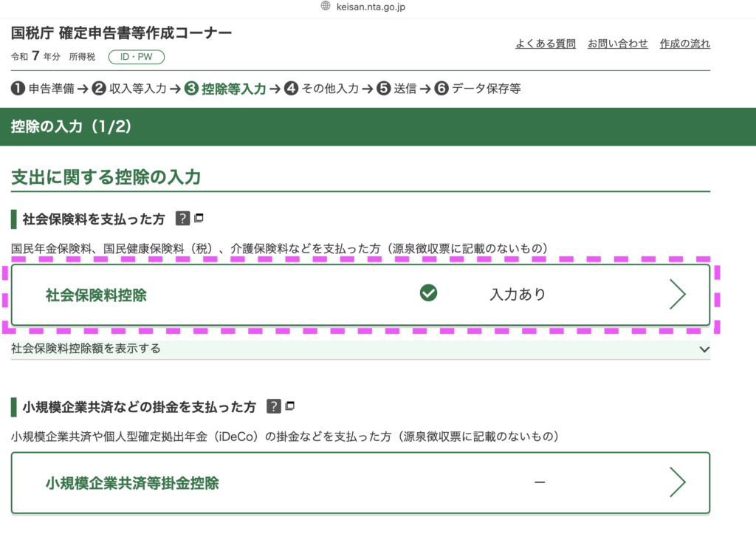Expand 社会保険料控除額を表示する section
756x537 pixels.
(86, 349)
